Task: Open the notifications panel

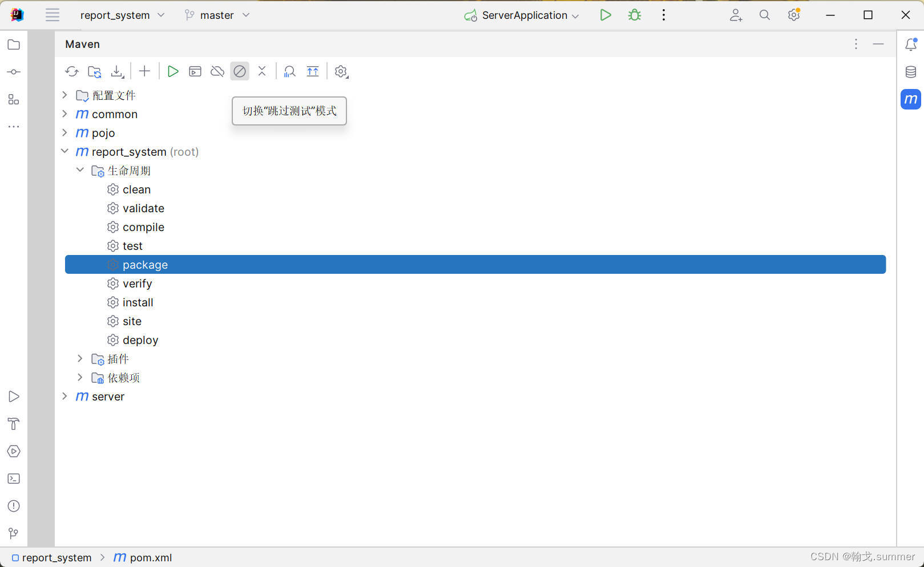Action: [910, 44]
